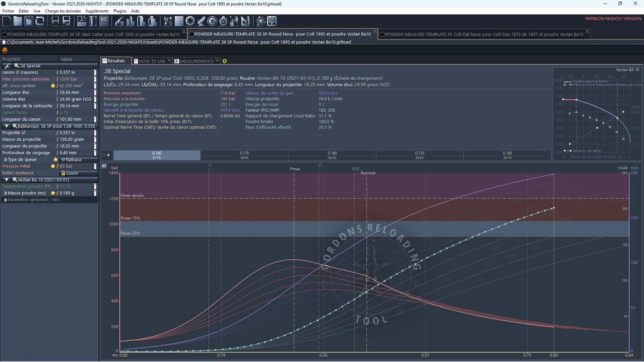Expand Masse poudre (mc) row
Viewport: 644px width, 362px height.
pos(5,193)
